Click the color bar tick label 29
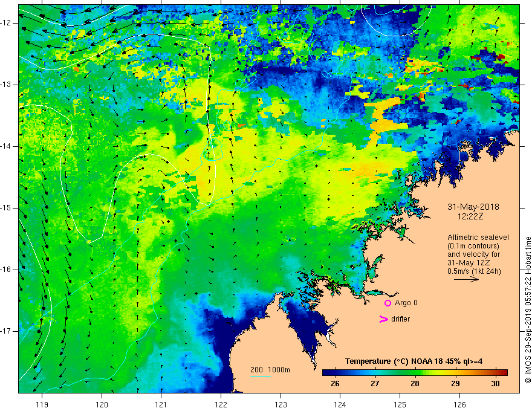This screenshot has height=411, width=532. click(455, 384)
